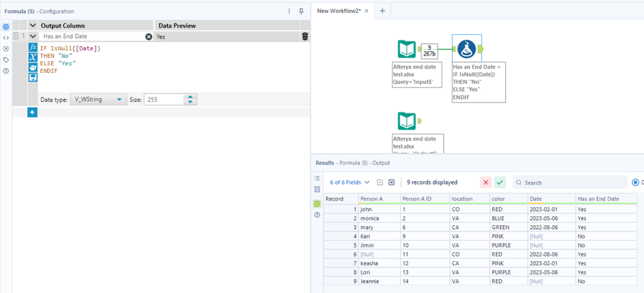644x293 pixels.
Task: Show the metadata icon in Results sidebar
Action: 317,190
